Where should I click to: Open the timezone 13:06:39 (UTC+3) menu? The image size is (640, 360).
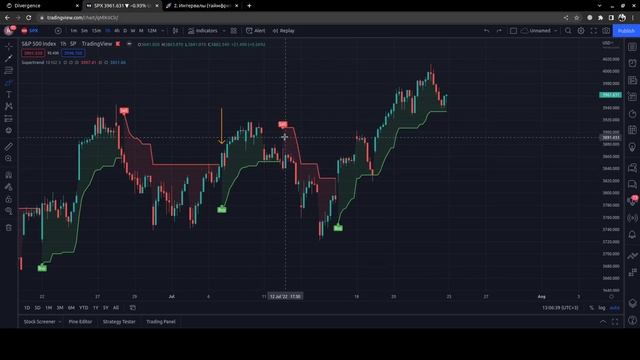coord(560,308)
